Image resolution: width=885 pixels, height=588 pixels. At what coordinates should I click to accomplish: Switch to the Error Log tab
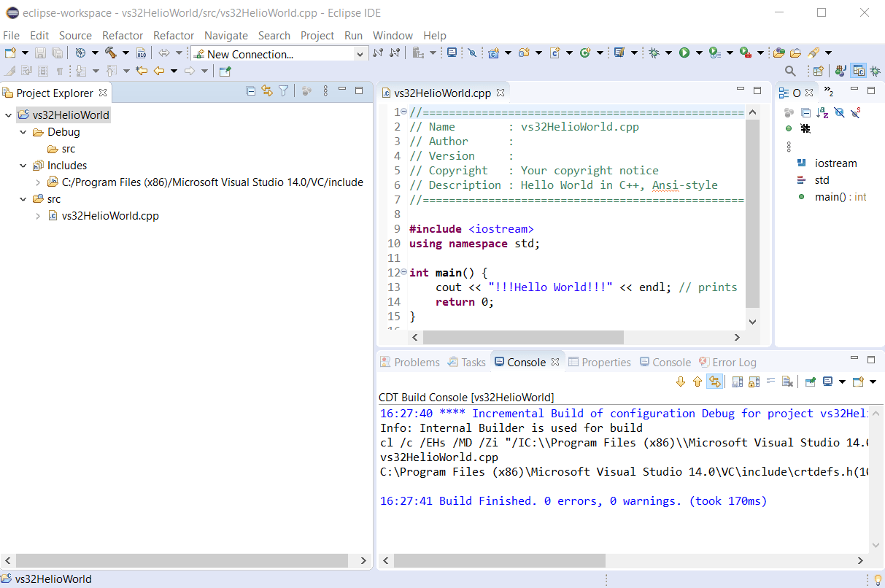coord(727,362)
